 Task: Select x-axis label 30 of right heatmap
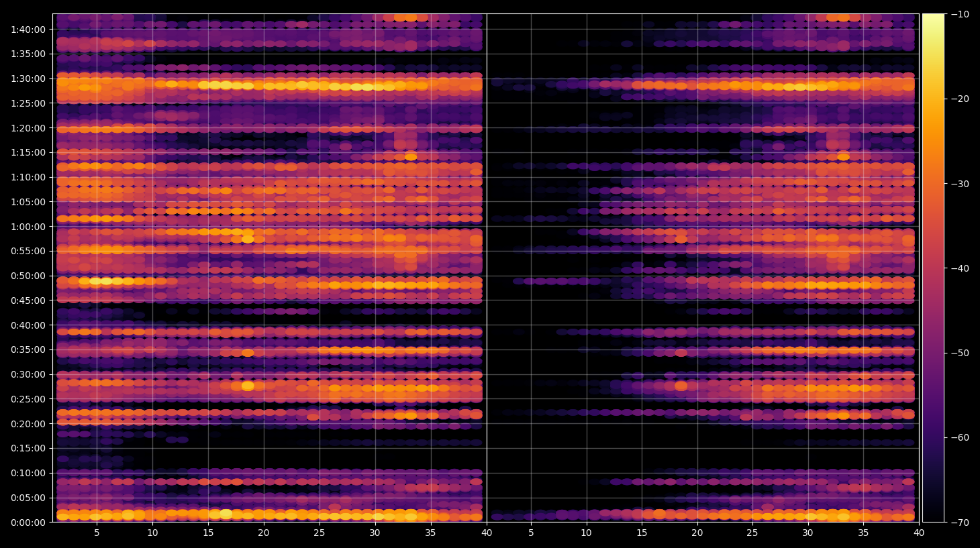807,533
